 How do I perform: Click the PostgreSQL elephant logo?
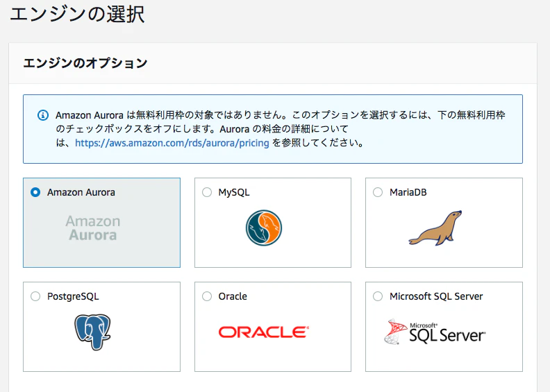point(92,332)
